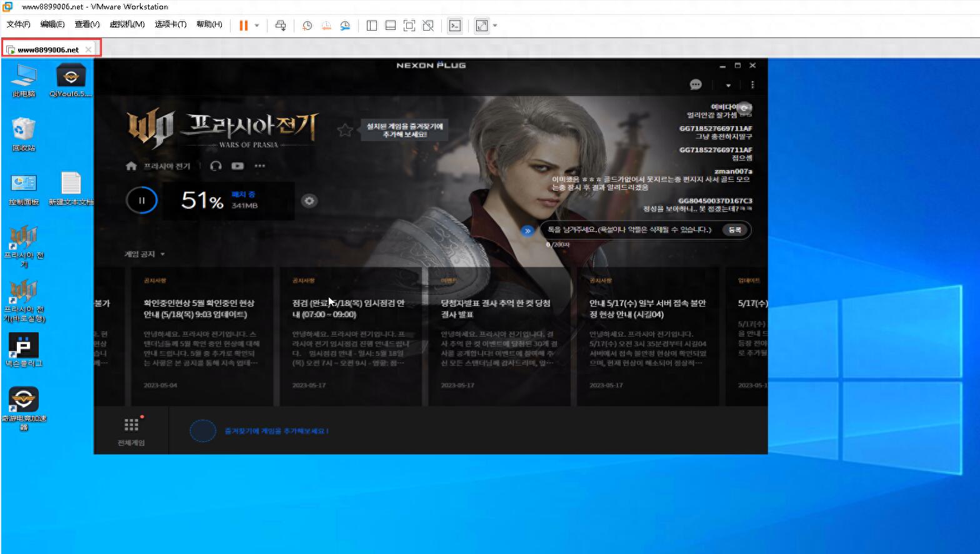Select 奇游电竞加速器 desktop icon
This screenshot has width=980, height=554.
click(x=24, y=408)
